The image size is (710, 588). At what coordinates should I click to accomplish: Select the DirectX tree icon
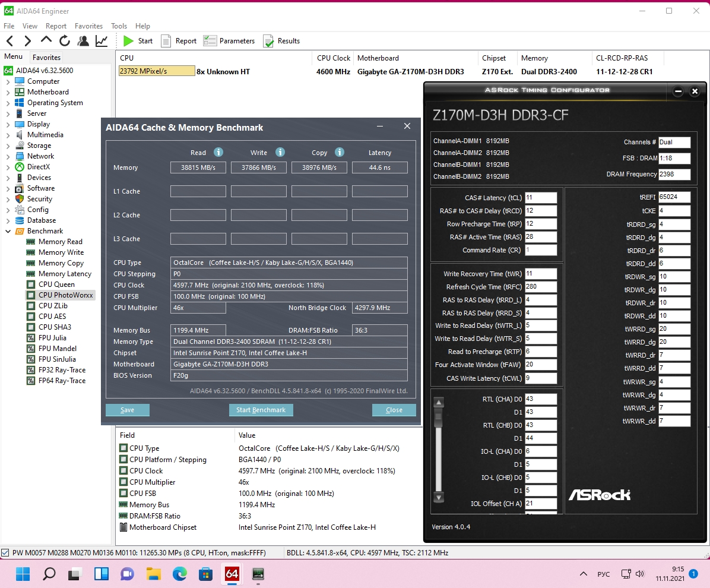pos(20,167)
